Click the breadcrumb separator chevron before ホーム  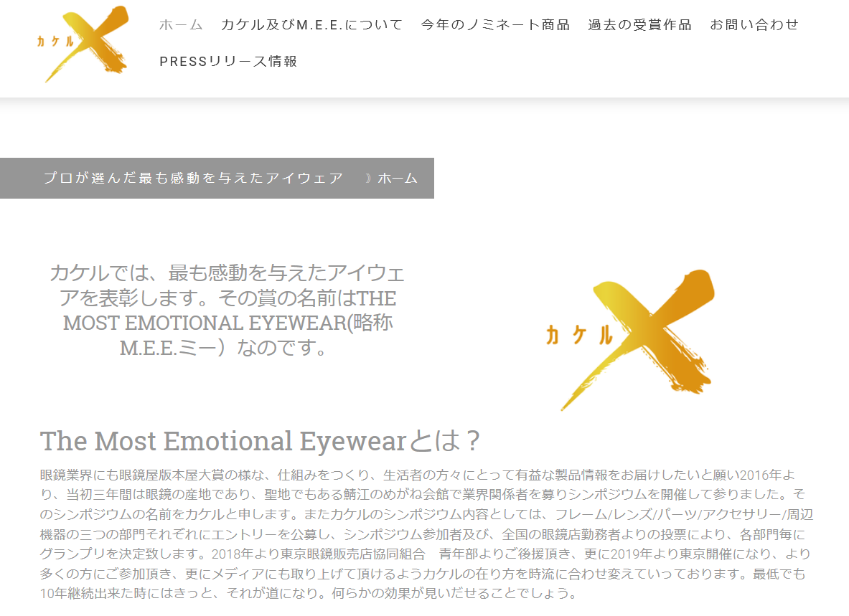(368, 178)
